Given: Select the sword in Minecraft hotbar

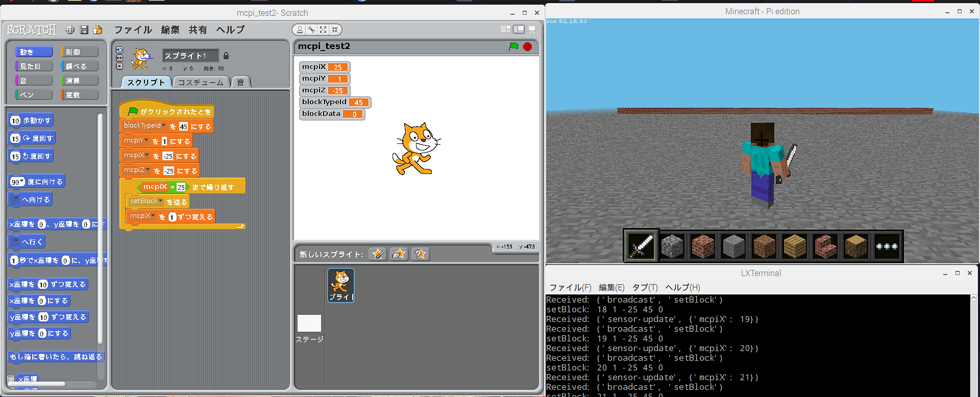Looking at the screenshot, I should 642,246.
